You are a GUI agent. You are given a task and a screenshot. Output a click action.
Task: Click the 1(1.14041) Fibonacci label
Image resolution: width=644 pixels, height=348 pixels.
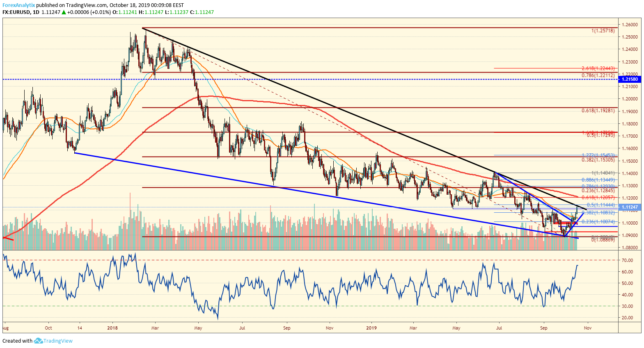[x=603, y=173]
